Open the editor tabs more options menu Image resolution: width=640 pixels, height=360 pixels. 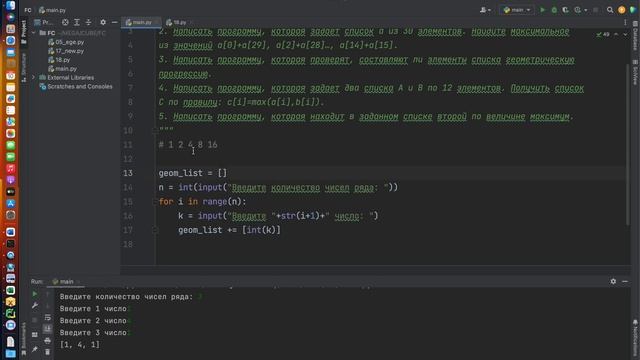pos(625,22)
